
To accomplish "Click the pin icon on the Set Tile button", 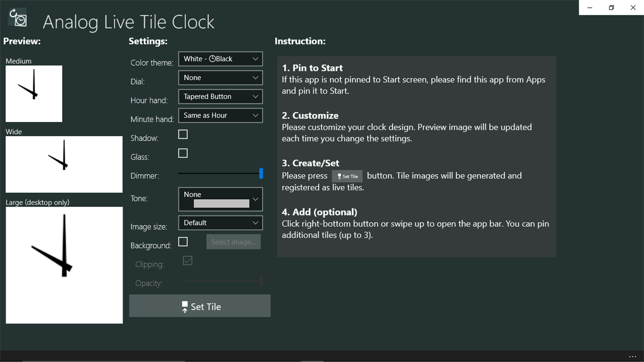I will click(185, 305).
